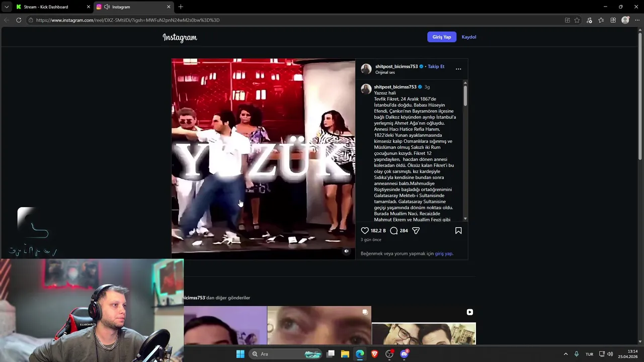This screenshot has height=362, width=644.
Task: Open shitpost_bicimss753 profile picture in post header
Action: click(x=366, y=69)
